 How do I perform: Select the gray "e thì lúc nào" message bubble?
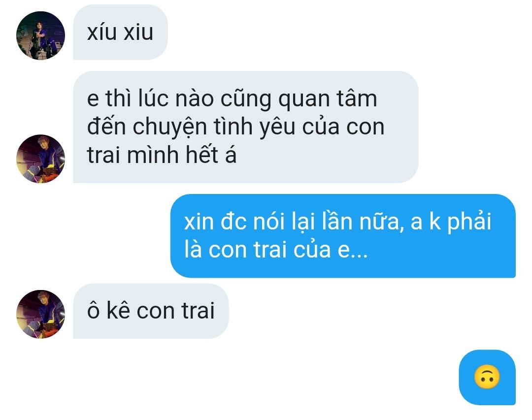[x=246, y=127]
